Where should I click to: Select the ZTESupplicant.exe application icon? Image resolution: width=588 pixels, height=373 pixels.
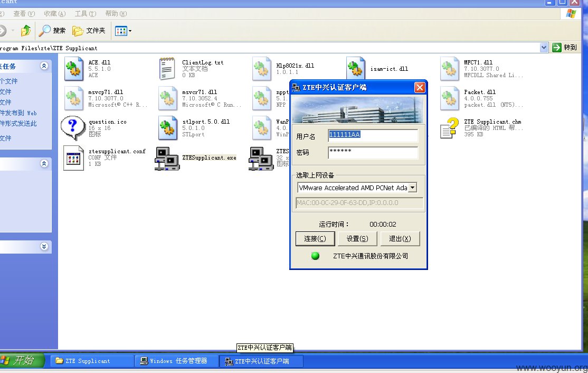[x=167, y=158]
